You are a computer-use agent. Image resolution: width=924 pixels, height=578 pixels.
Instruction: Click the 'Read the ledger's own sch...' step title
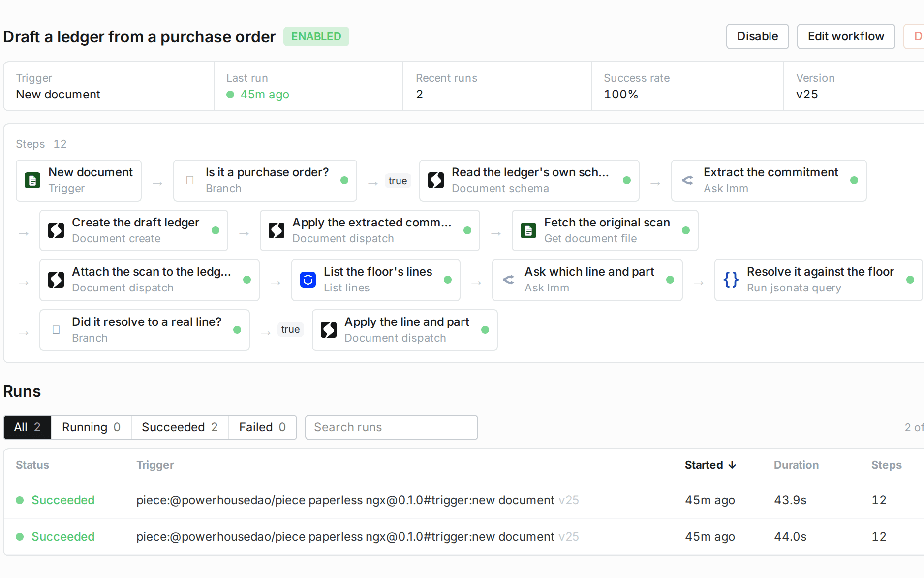tap(530, 172)
